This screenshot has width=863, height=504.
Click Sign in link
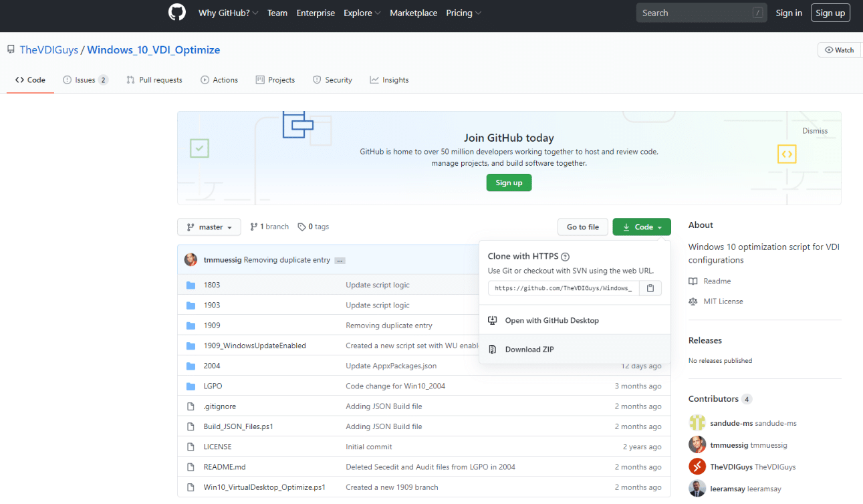pyautogui.click(x=789, y=13)
